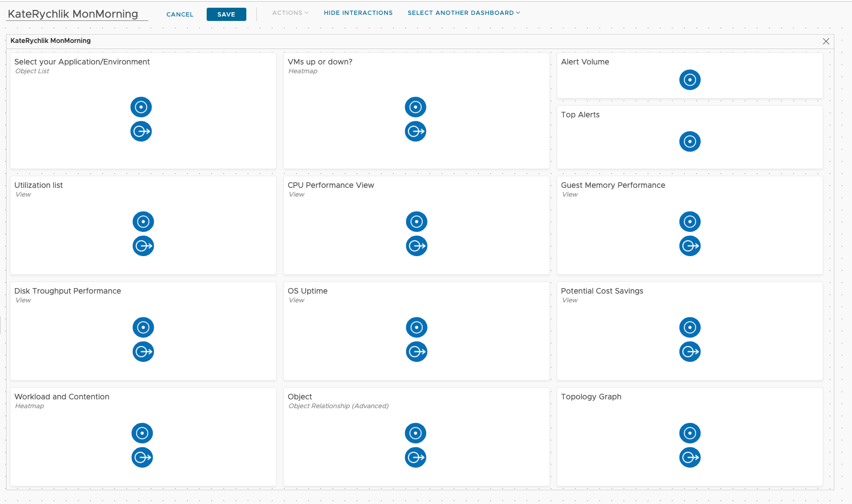Cancel dashboard editing via CANCEL

click(180, 14)
